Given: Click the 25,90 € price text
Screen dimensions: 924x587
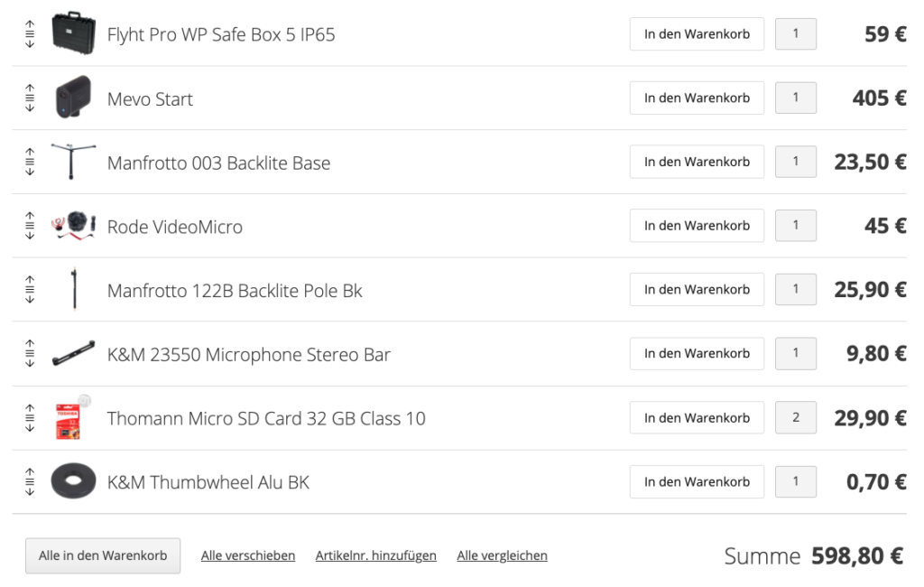Looking at the screenshot, I should 870,290.
